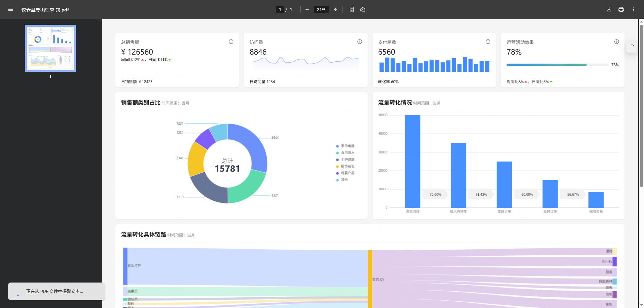
Task: Click info icon on 访问量 card
Action: click(x=360, y=42)
